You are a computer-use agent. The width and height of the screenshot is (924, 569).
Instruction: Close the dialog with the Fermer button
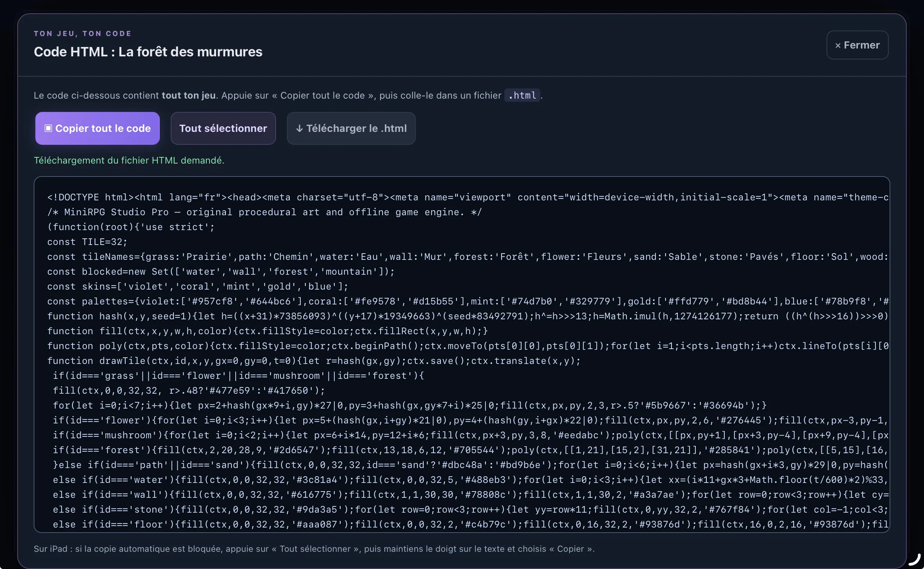(x=857, y=45)
